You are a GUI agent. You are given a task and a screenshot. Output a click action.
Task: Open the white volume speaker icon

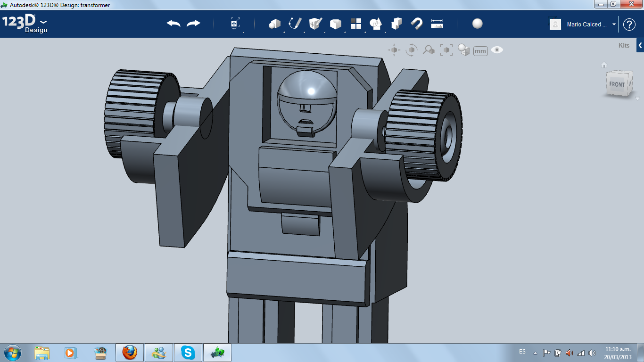coord(592,353)
